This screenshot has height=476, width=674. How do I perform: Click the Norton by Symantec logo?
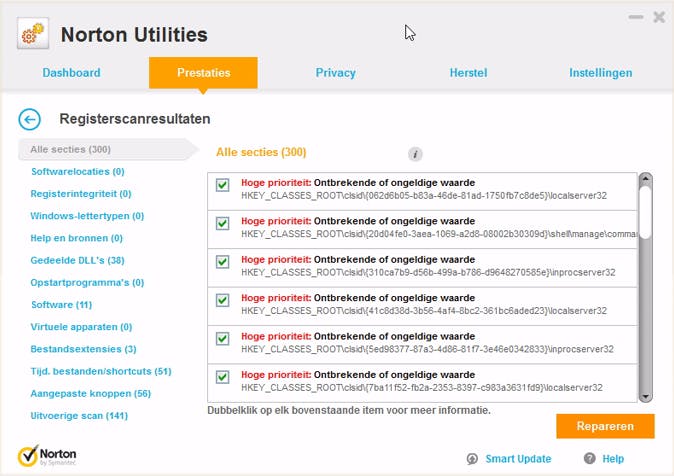(47, 456)
